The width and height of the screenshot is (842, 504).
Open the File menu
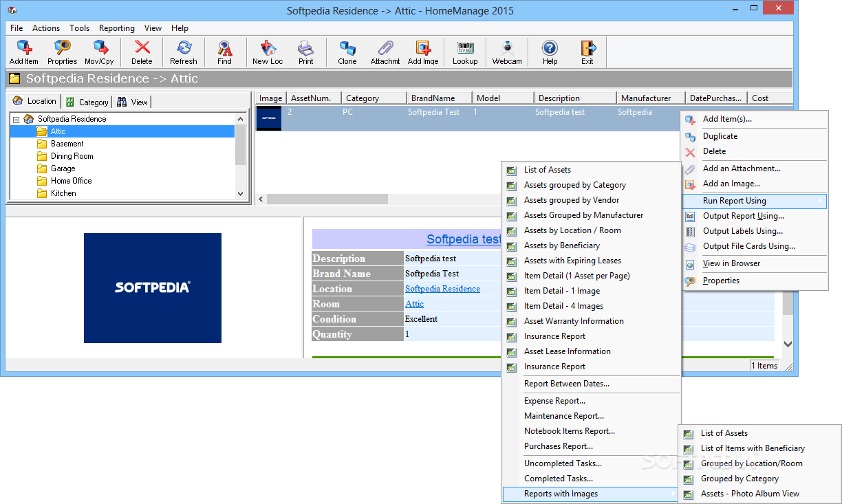pyautogui.click(x=17, y=28)
